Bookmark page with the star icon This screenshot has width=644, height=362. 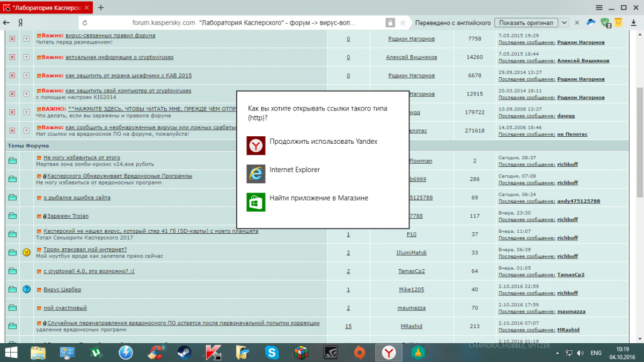pyautogui.click(x=402, y=23)
